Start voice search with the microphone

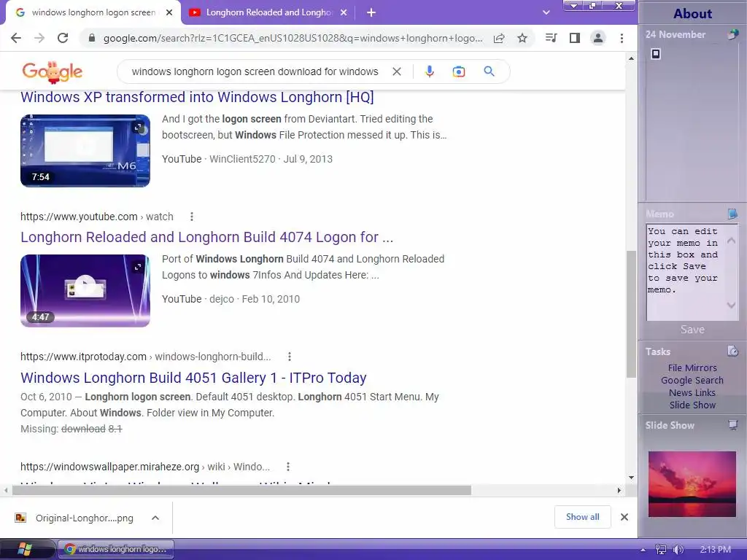(x=429, y=71)
